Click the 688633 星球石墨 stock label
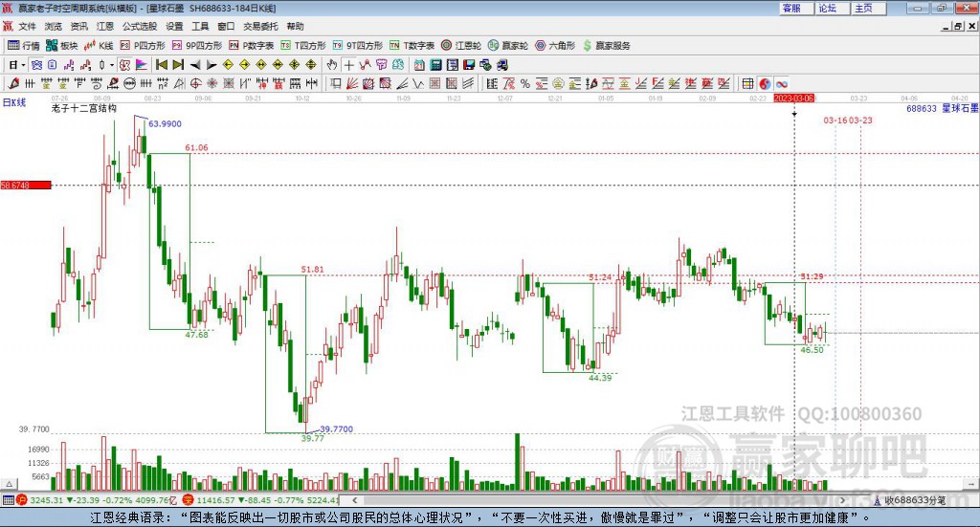This screenshot has width=980, height=527. pyautogui.click(x=942, y=109)
